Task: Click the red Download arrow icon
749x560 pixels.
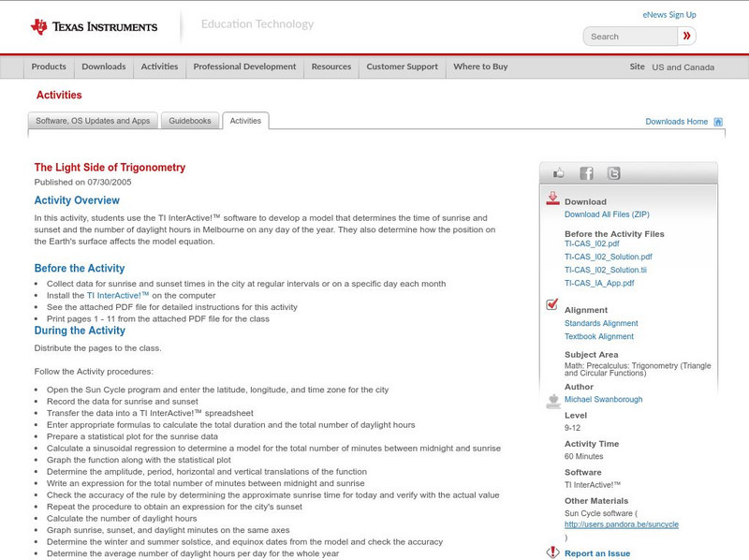Action: (552, 199)
